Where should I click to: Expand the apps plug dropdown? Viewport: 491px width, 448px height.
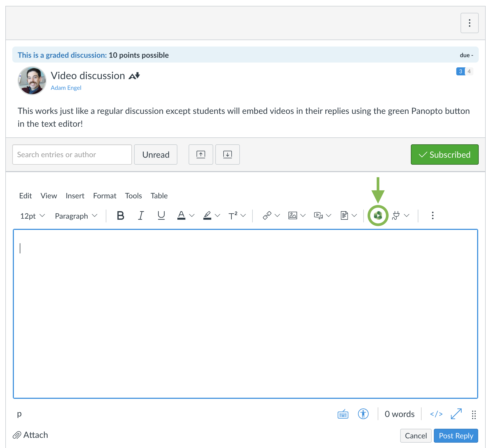tap(407, 215)
